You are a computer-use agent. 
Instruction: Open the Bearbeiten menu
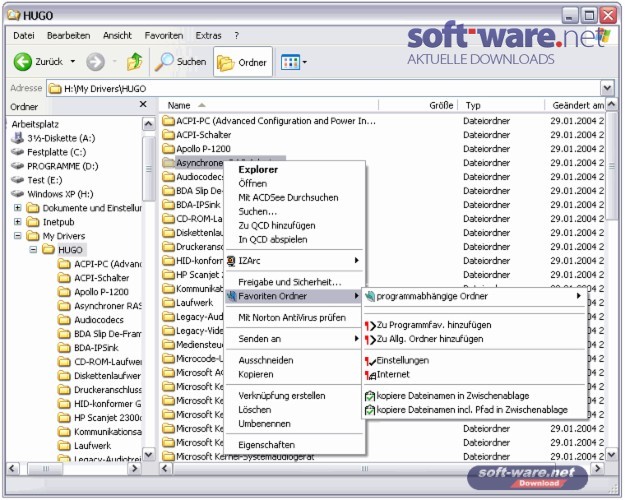pos(69,35)
